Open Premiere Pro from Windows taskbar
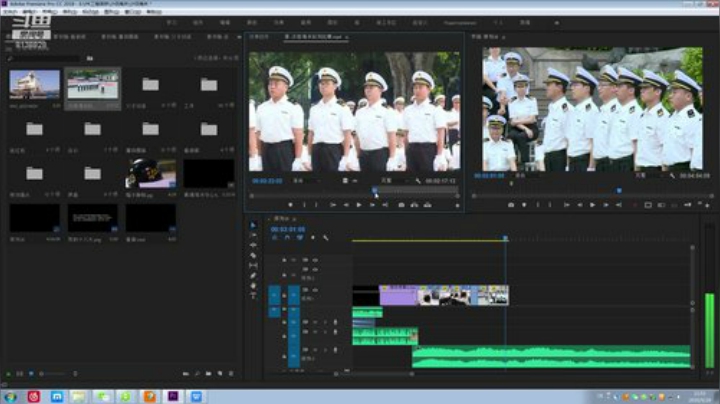Image resolution: width=720 pixels, height=404 pixels. pos(173,396)
